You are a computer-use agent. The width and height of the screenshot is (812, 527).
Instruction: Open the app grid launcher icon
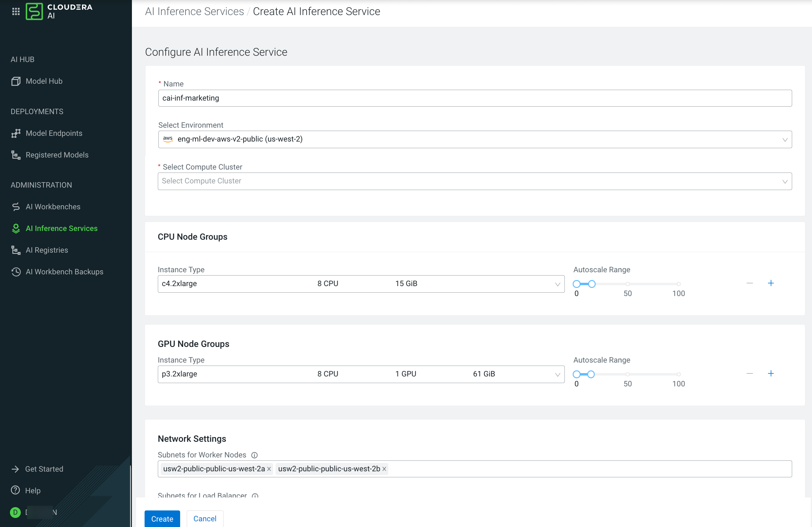(x=16, y=12)
